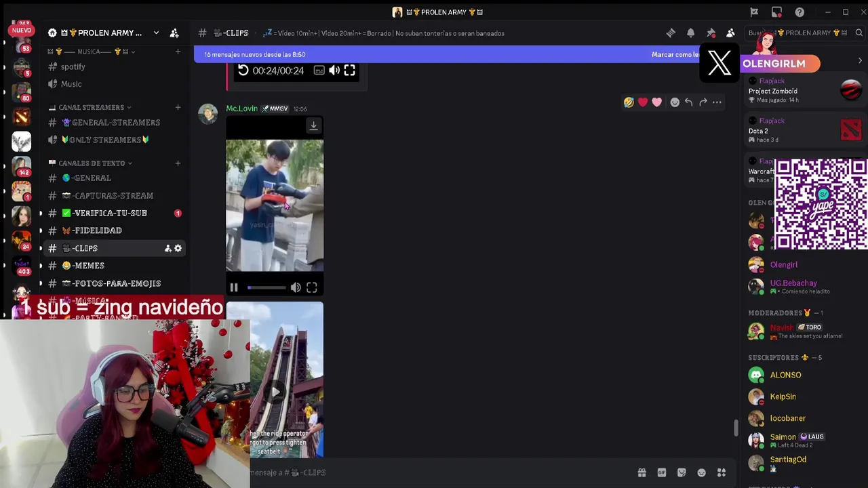868x488 pixels.
Task: Open the apps icon in message bar
Action: [x=722, y=472]
